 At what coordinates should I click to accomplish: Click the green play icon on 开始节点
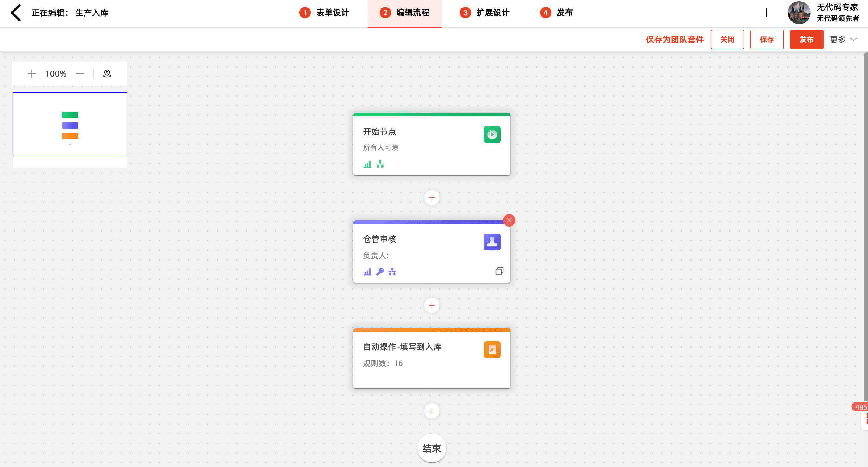492,135
